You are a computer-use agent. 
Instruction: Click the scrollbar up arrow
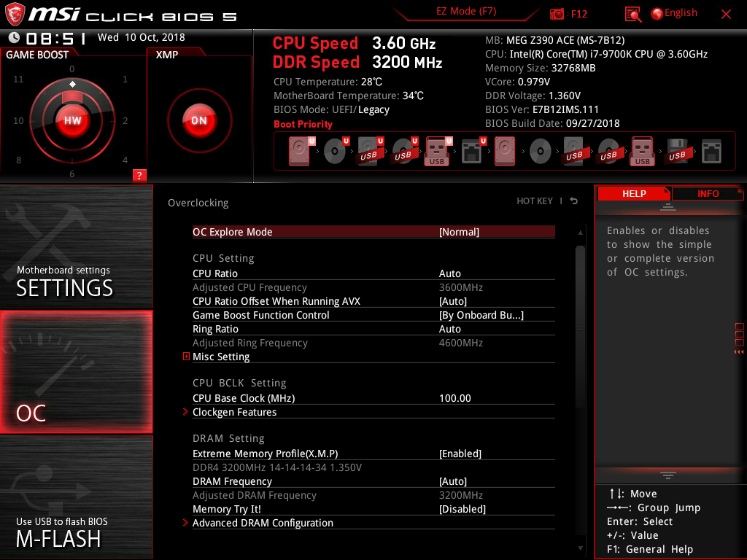[580, 233]
